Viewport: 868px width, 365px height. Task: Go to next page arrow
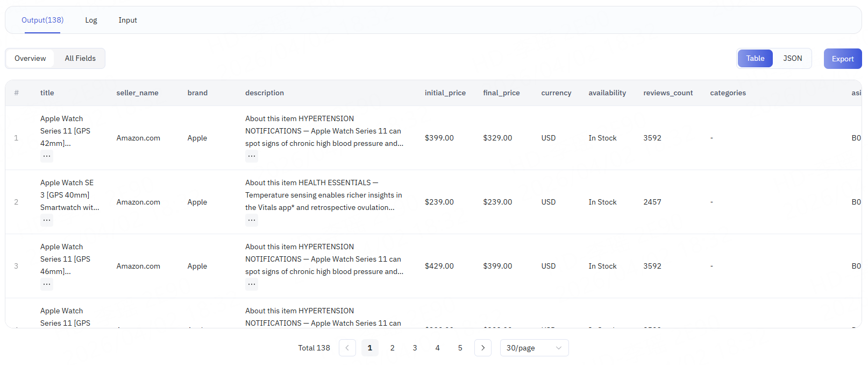pos(483,348)
